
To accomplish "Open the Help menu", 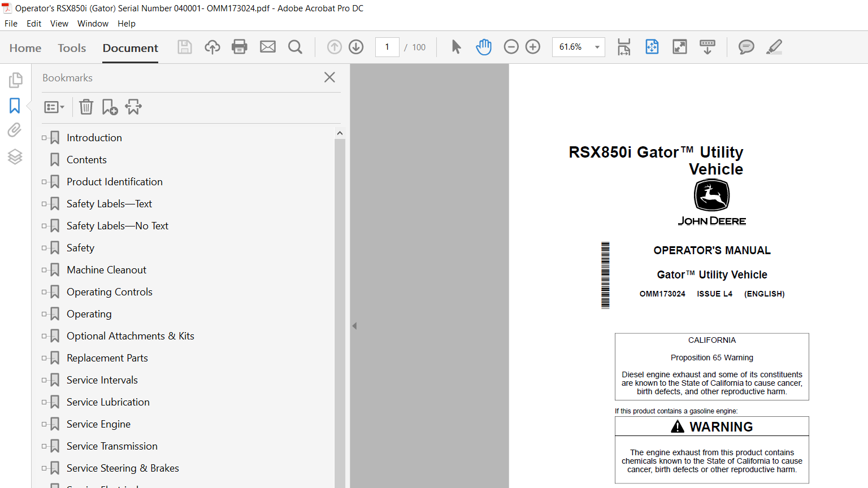I will tap(127, 24).
